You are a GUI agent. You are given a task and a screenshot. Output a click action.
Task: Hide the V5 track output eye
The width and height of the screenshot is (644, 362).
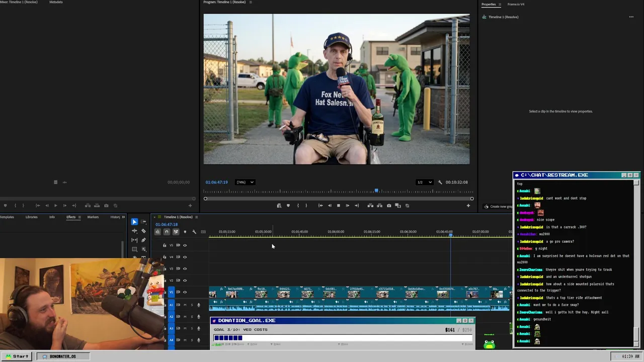click(x=185, y=245)
